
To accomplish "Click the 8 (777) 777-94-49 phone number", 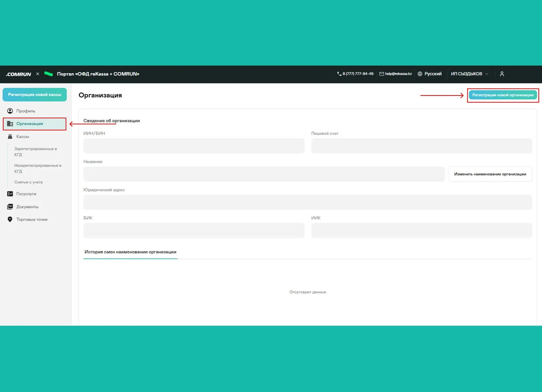I will (x=358, y=74).
